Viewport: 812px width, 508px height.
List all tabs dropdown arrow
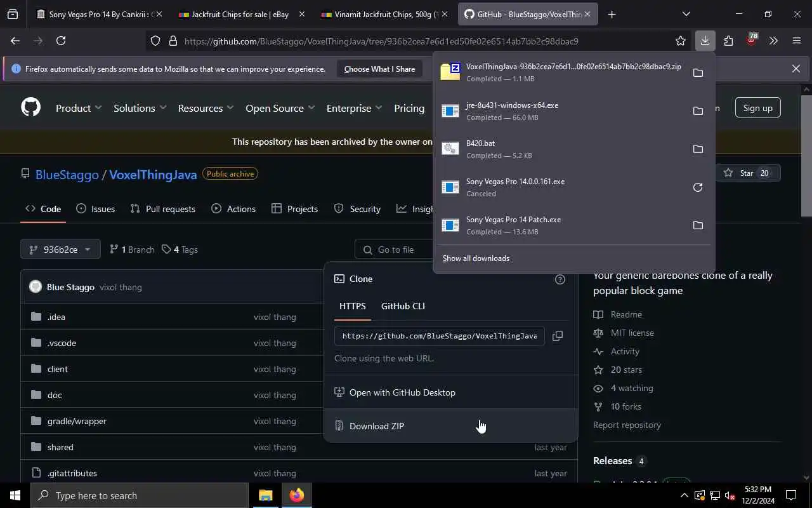point(686,14)
